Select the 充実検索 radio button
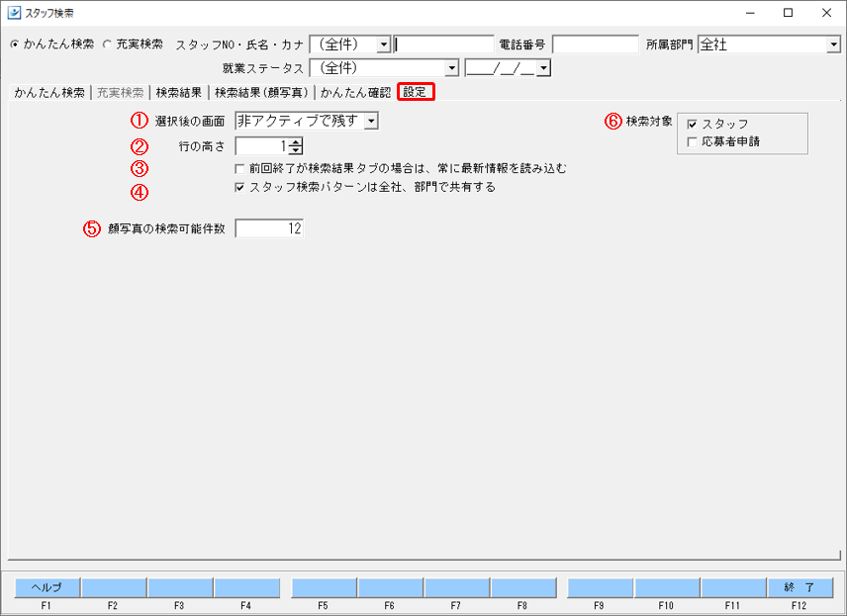 tap(107, 44)
